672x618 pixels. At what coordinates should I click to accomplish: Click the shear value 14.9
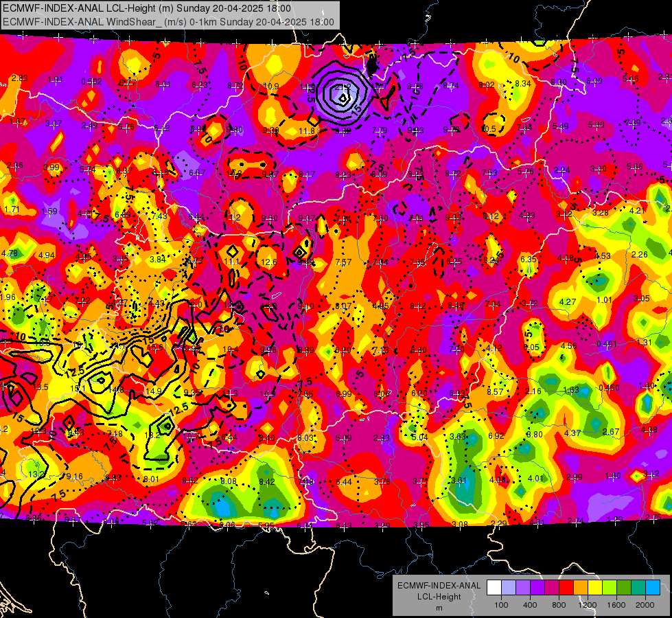tap(154, 391)
